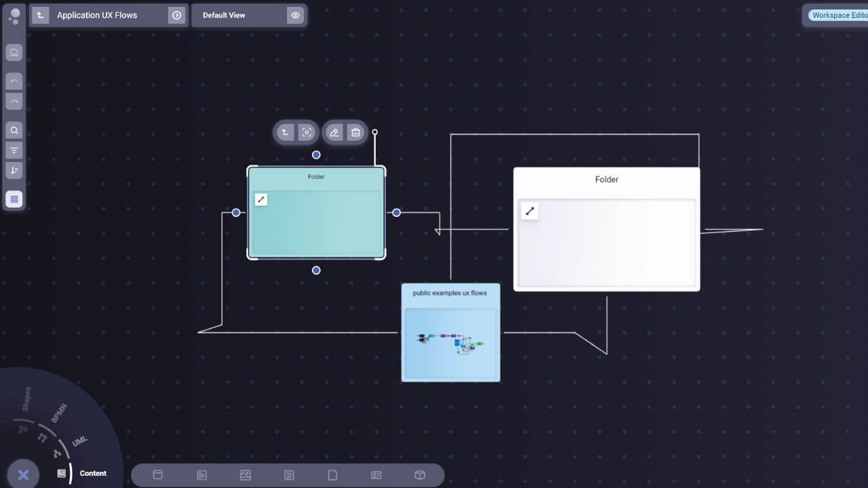Expand the white Folder using its arrow icon
The height and width of the screenshot is (488, 868).
(x=530, y=211)
